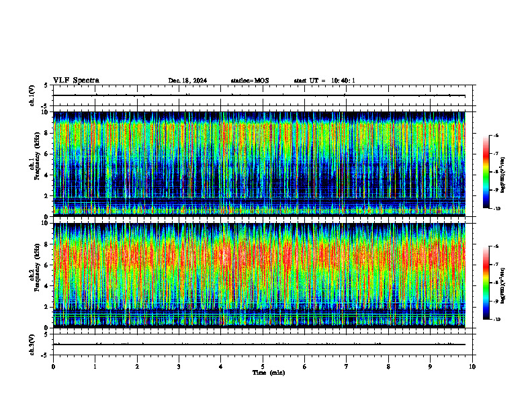Click the "VLF Spectra" plot title
Viewport: 532px width, 411px height.
(76, 81)
